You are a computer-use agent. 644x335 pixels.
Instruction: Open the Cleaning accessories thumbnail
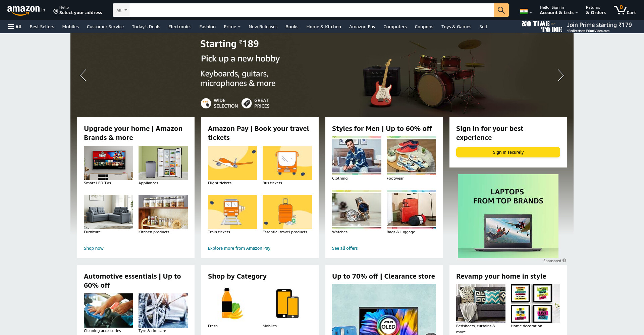click(x=108, y=310)
